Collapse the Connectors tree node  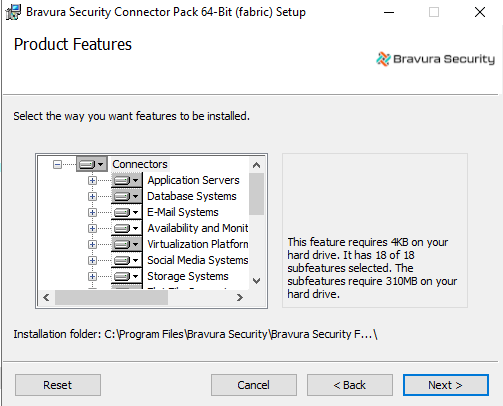pos(58,164)
